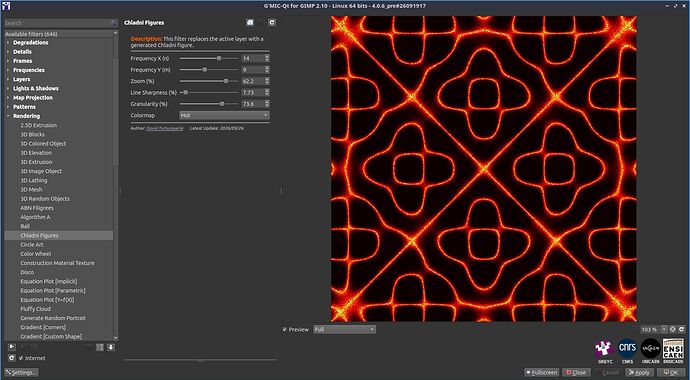Viewport: 690px width, 380px height.
Task: Click the Granularity (%) slider
Action: tap(209, 104)
